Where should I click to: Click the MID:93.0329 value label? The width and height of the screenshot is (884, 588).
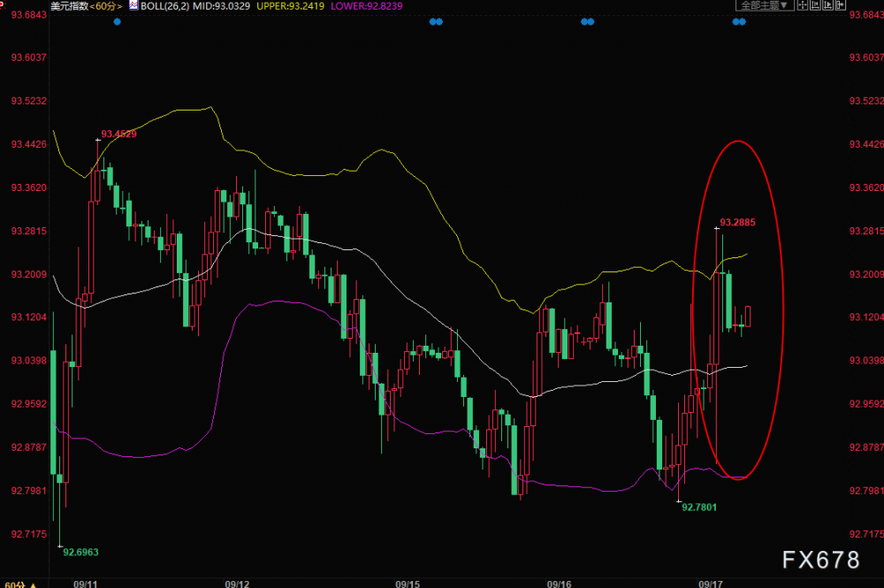(222, 6)
